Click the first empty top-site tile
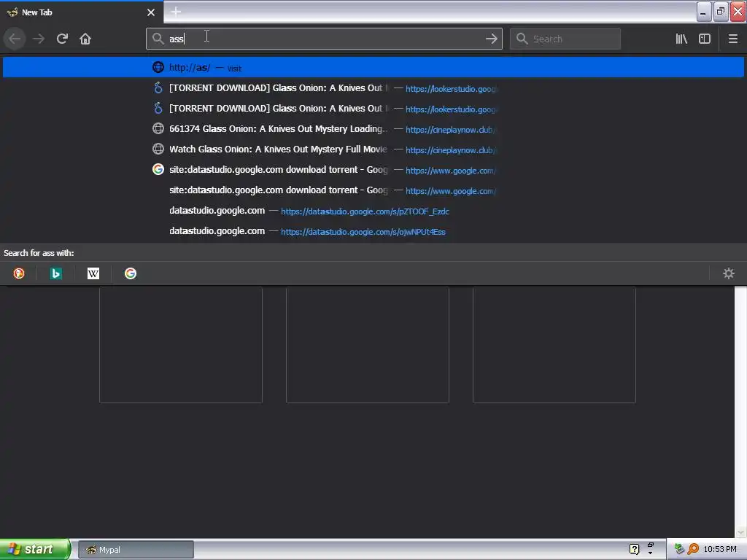 pos(181,345)
